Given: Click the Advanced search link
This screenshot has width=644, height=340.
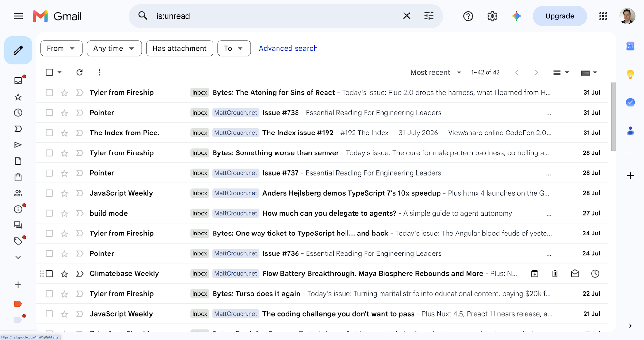Looking at the screenshot, I should pos(288,48).
